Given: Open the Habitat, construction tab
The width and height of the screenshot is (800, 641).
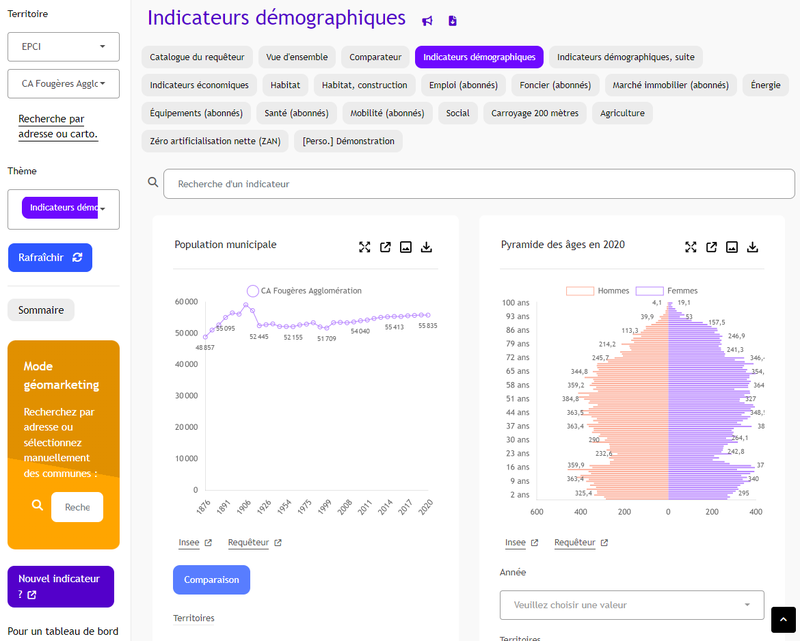Looking at the screenshot, I should [365, 85].
